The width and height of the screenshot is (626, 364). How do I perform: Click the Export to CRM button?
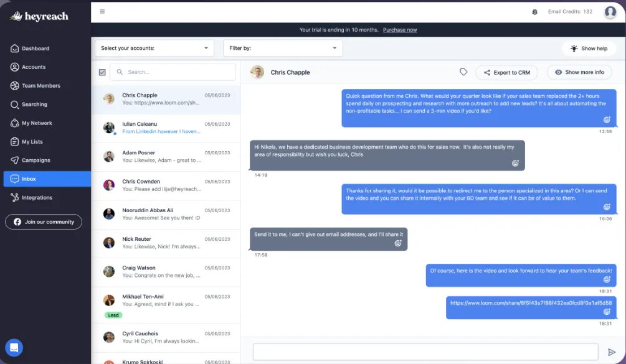pyautogui.click(x=506, y=73)
